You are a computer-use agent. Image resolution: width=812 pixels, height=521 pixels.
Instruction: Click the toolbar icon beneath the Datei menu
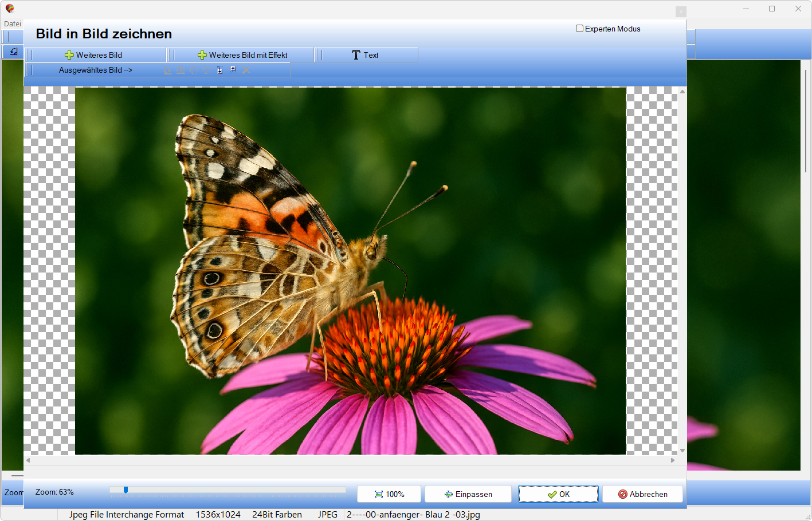(14, 52)
